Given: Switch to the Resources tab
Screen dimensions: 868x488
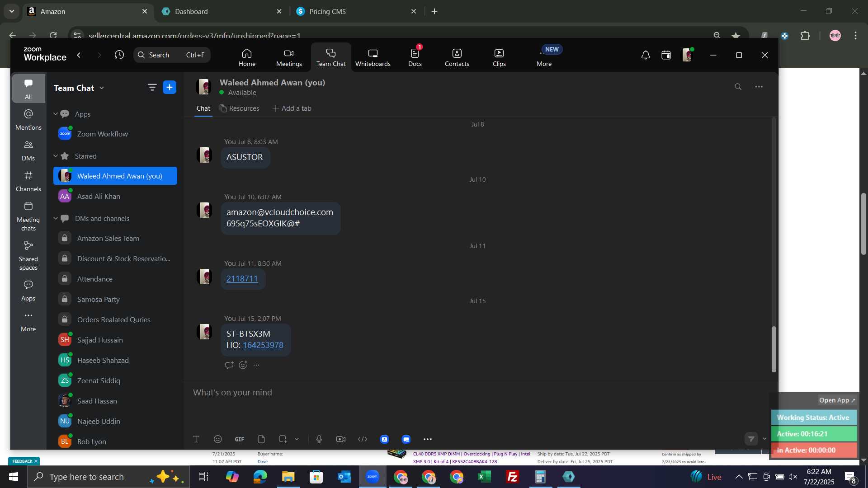Looking at the screenshot, I should (x=239, y=108).
